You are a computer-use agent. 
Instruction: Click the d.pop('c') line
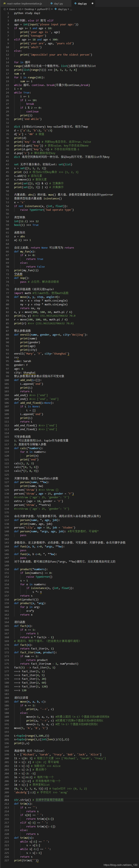[x=35, y=153]
